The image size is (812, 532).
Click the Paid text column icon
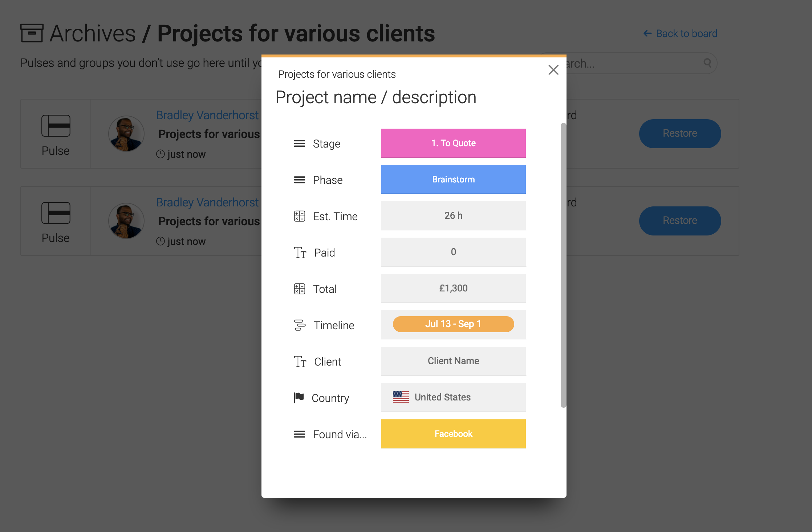point(300,253)
